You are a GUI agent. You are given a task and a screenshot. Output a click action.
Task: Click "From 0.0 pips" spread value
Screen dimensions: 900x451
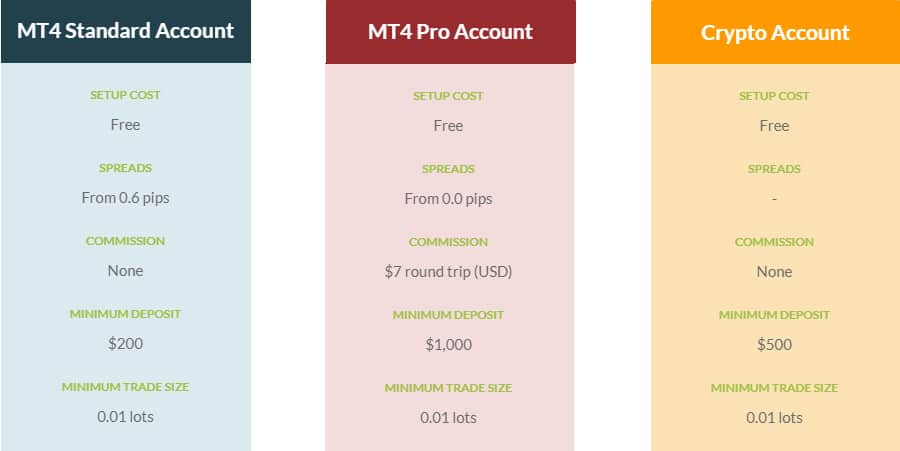[448, 199]
